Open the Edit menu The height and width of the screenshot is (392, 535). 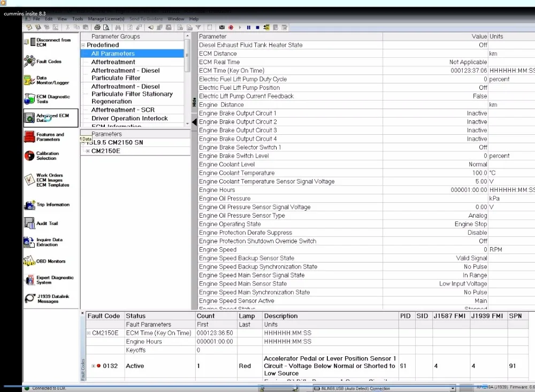pyautogui.click(x=49, y=19)
